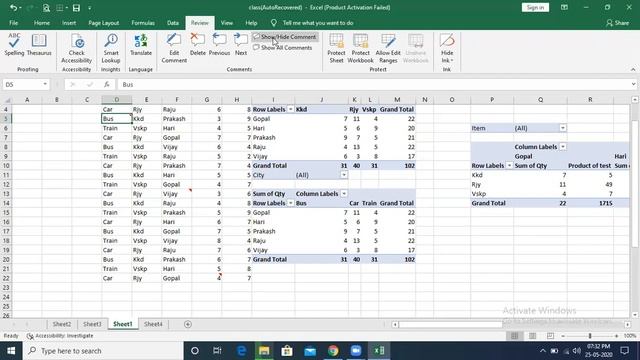Switch to the View tab
The image size is (640, 360).
click(x=227, y=23)
